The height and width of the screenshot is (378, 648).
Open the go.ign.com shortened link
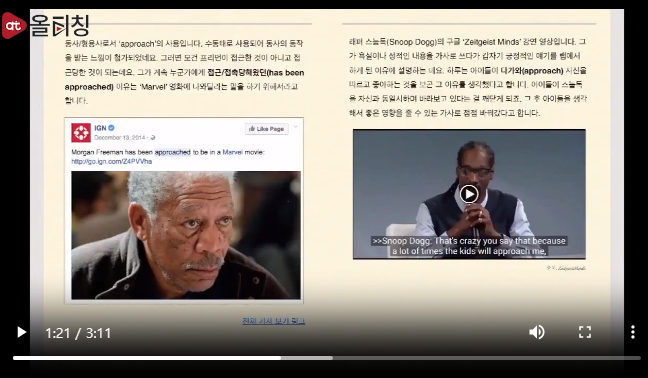click(x=112, y=162)
